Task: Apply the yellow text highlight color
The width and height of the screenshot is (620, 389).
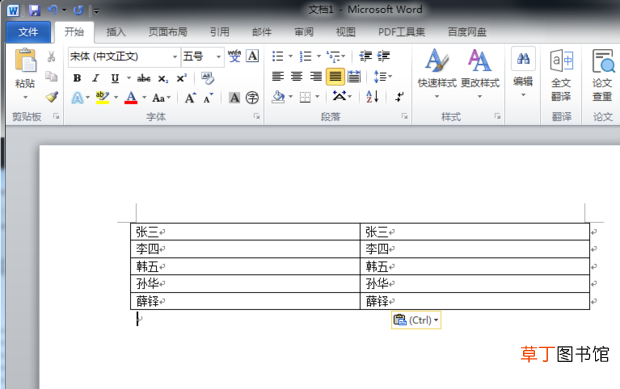Action: click(102, 97)
